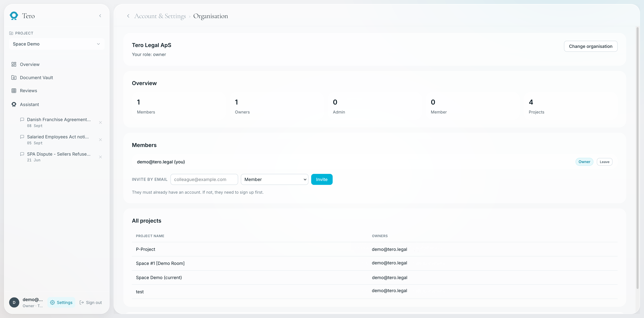Open Danish Franchise Agreement conversation
The height and width of the screenshot is (318, 644).
click(59, 122)
